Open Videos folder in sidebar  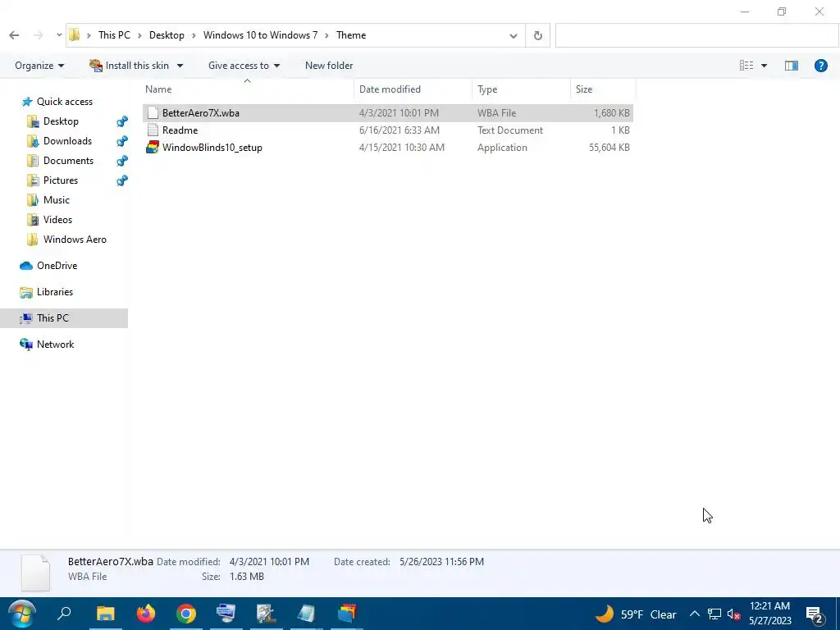(57, 220)
